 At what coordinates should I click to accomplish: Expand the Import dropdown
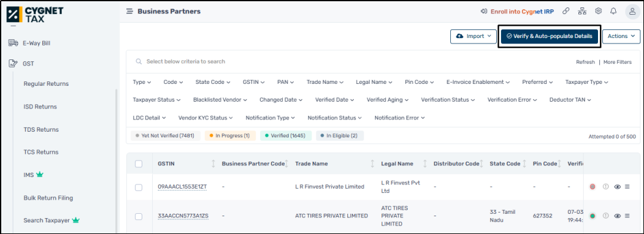coord(473,36)
